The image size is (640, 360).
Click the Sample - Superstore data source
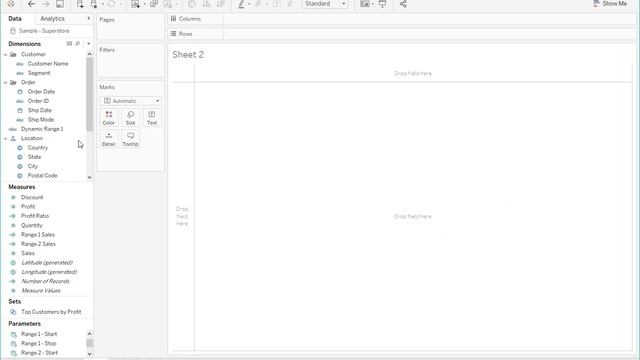[x=44, y=31]
